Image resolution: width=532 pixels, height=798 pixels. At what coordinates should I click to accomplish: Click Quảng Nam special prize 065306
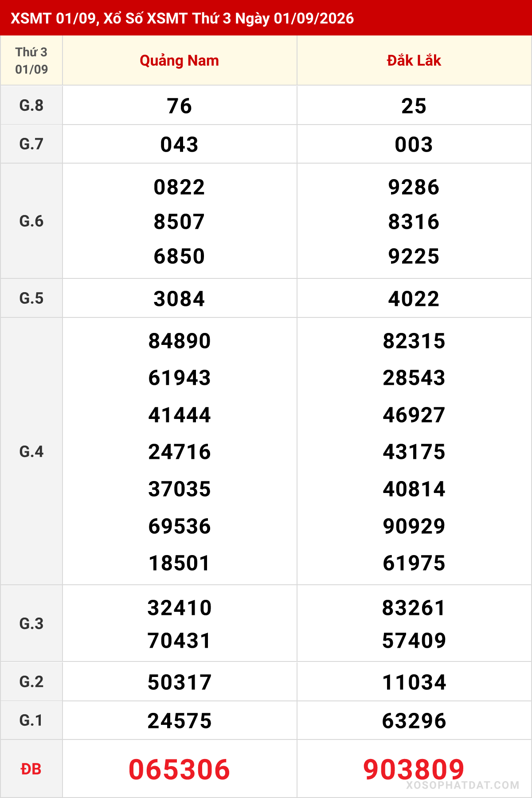click(180, 769)
